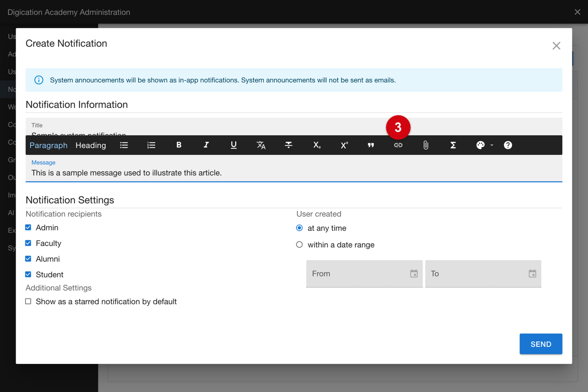This screenshot has width=588, height=392.
Task: Toggle bold formatting
Action: point(179,145)
